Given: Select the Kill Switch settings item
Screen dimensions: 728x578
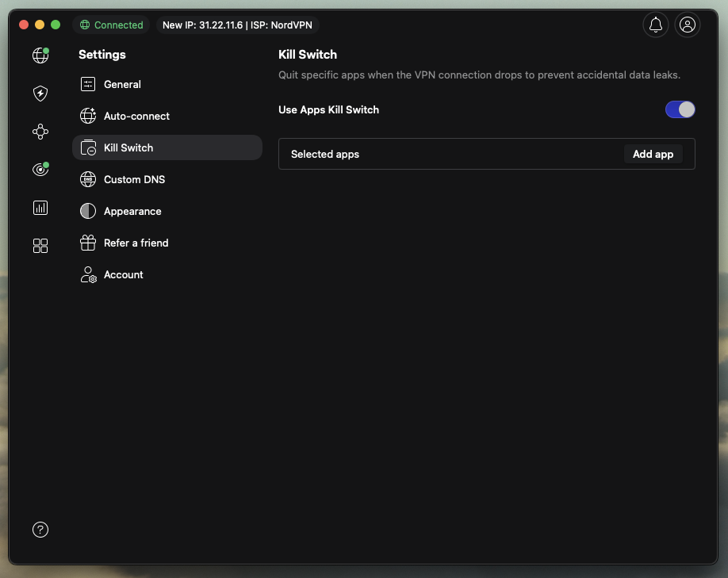Looking at the screenshot, I should click(167, 147).
